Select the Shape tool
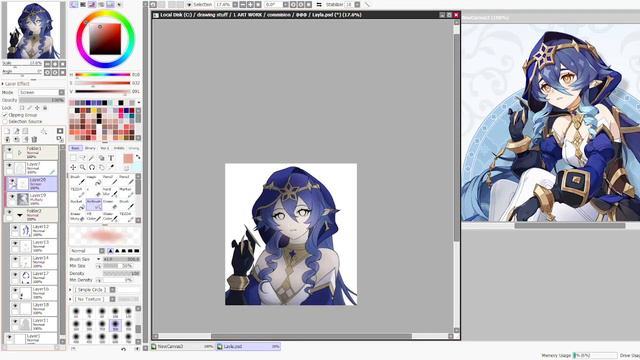The image size is (640, 360). (102, 158)
